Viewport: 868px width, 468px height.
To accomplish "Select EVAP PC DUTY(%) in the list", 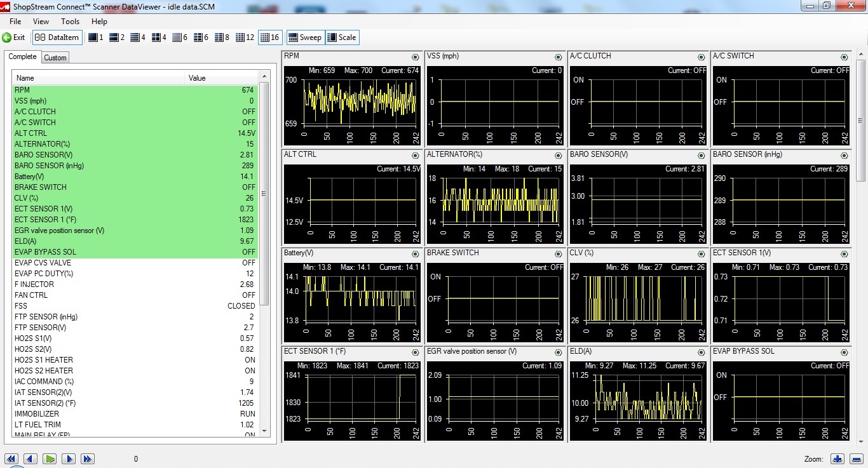I will (x=135, y=274).
